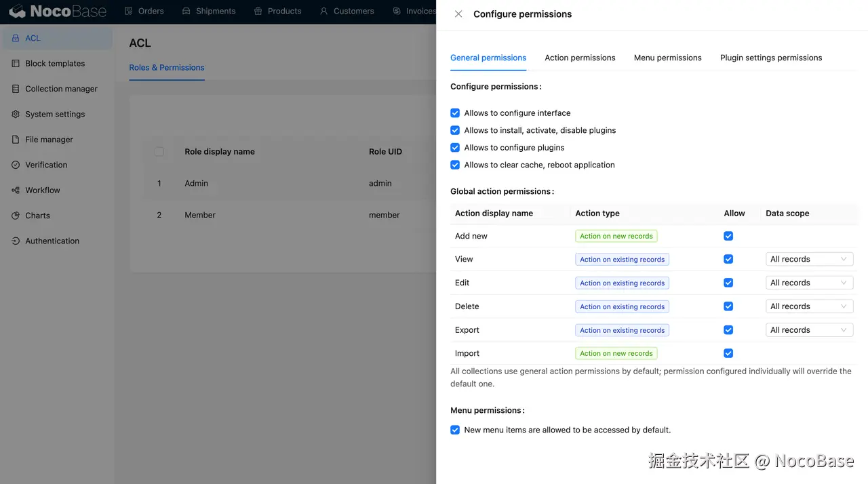Click the File manager icon
Image resolution: width=868 pixels, height=484 pixels.
coord(16,140)
